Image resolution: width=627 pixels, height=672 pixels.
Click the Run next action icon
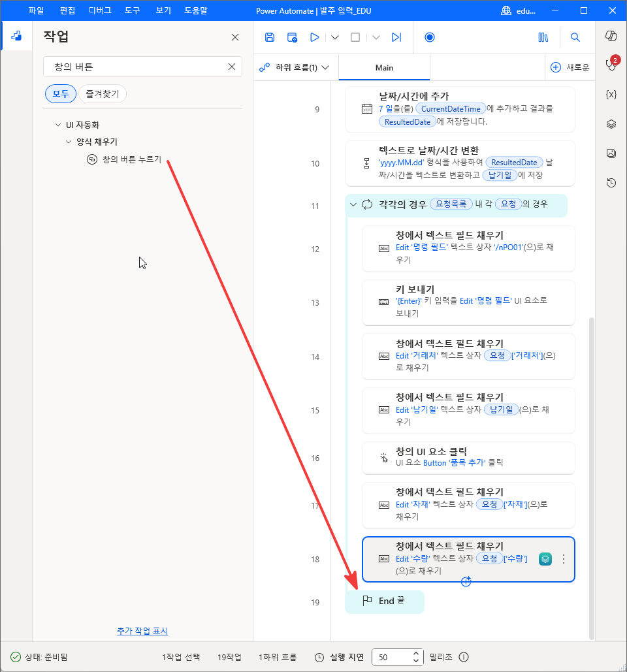(x=396, y=37)
